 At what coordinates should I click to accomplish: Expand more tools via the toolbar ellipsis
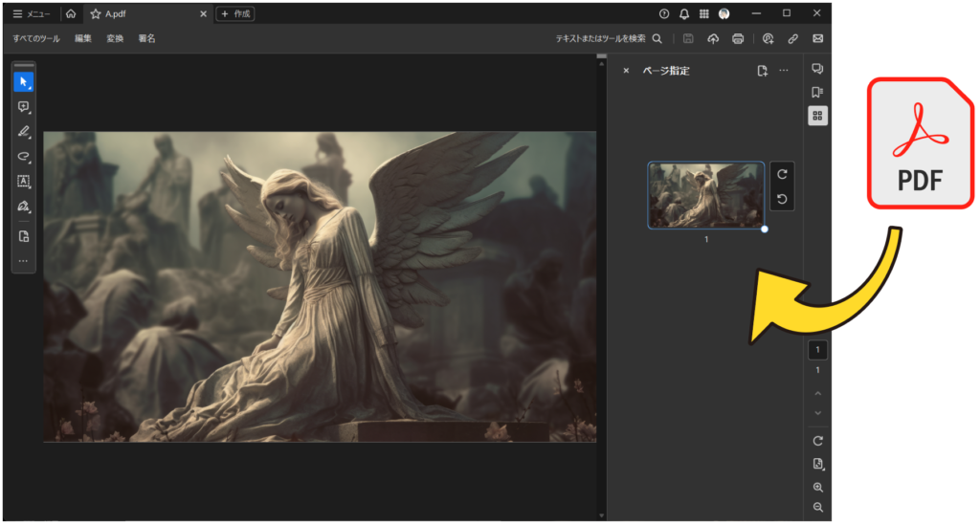23,260
